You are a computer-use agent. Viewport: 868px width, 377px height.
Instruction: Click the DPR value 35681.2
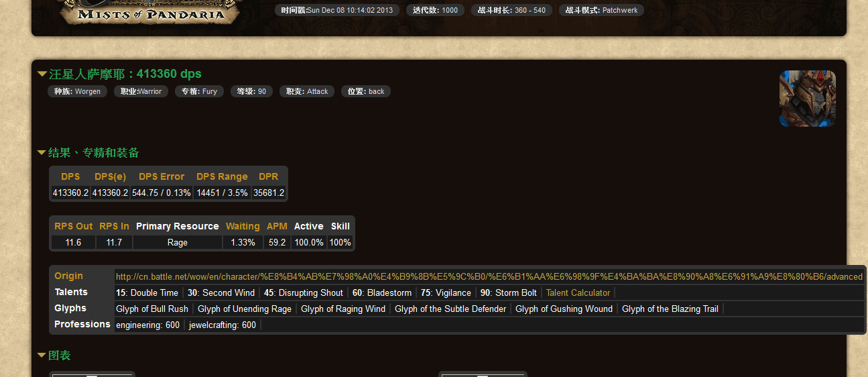(x=269, y=193)
